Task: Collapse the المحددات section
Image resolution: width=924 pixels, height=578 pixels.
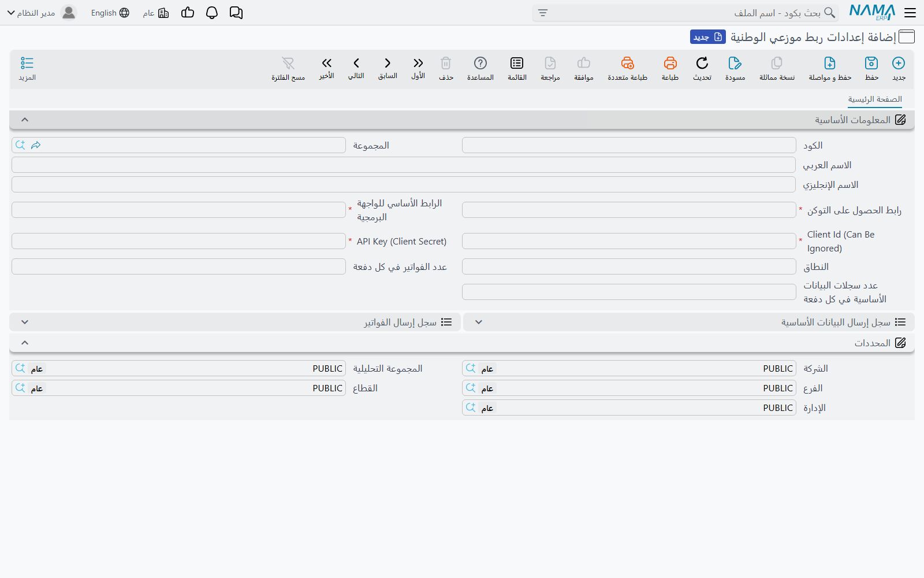Action: coord(25,343)
